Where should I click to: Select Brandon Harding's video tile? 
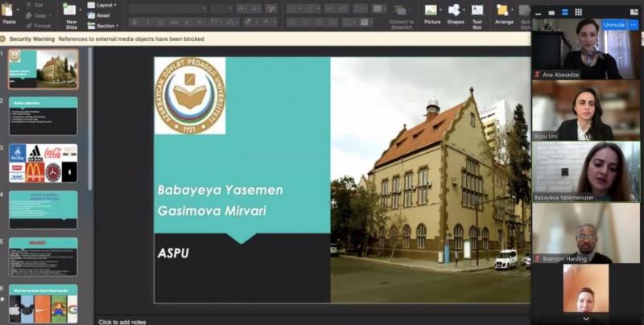pos(586,233)
